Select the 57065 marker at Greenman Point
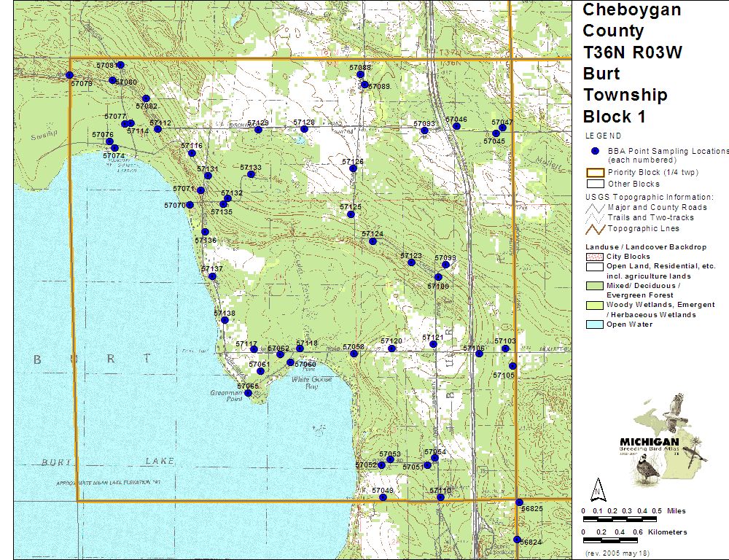729x560 pixels. point(248,393)
